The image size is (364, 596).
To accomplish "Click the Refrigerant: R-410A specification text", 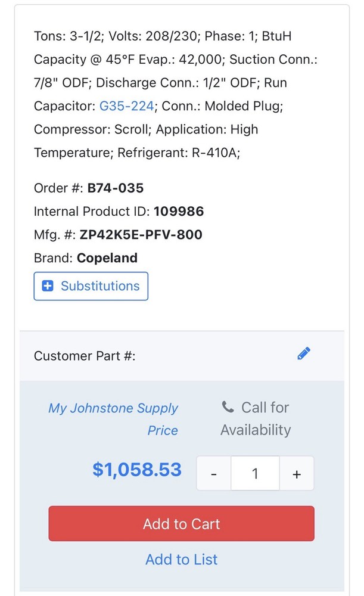I will (x=178, y=153).
